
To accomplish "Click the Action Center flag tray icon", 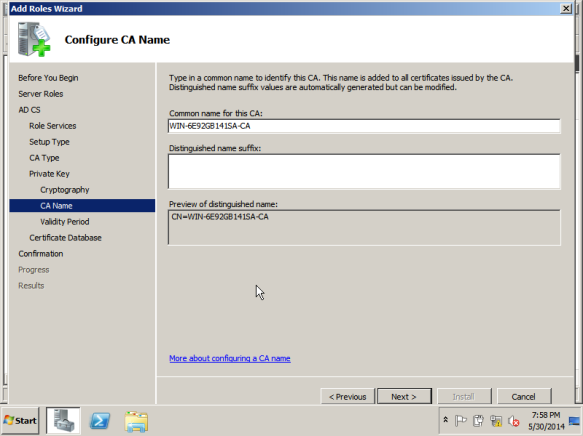I will pyautogui.click(x=460, y=420).
